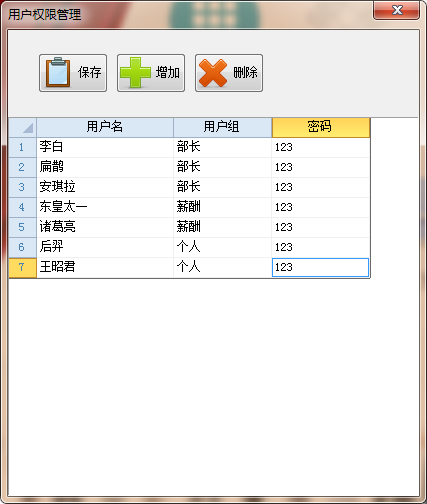The width and height of the screenshot is (427, 504).
Task: Select row header number 1
Action: (x=22, y=147)
